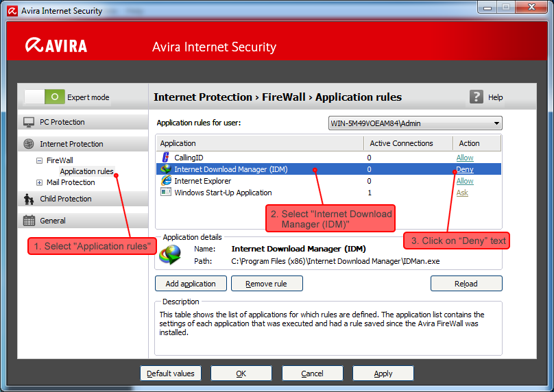
Task: Click the CallingID application icon
Action: click(165, 158)
